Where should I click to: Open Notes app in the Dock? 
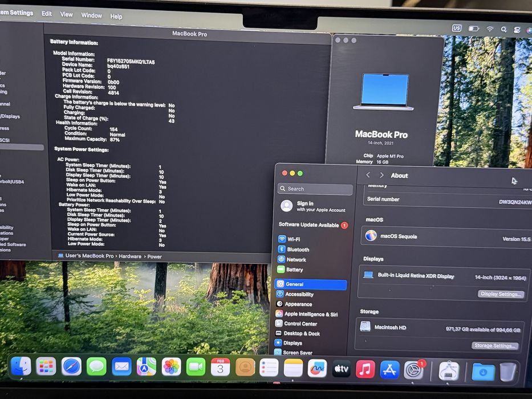293,368
